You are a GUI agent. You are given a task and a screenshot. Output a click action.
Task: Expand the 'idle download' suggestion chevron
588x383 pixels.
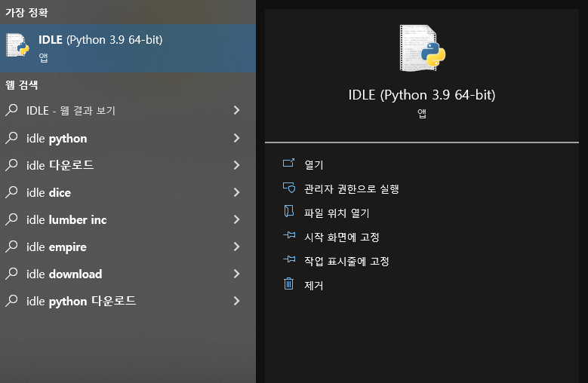tap(236, 274)
